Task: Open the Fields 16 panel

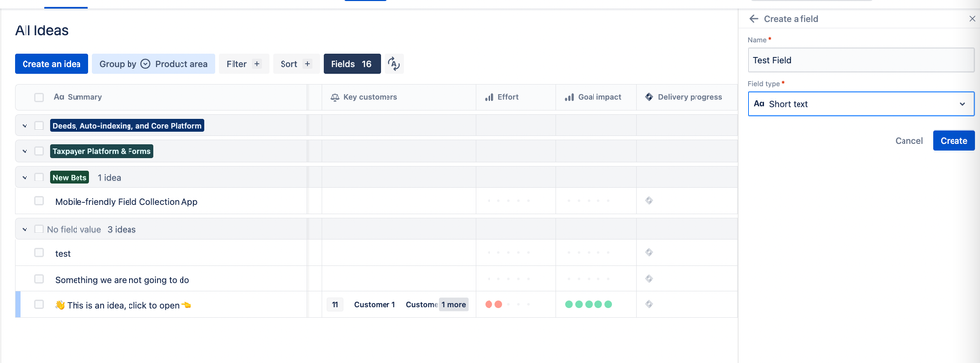Action: click(x=352, y=64)
